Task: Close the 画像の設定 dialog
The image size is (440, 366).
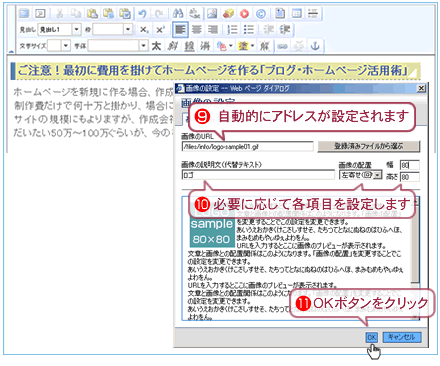Action: 421,88
